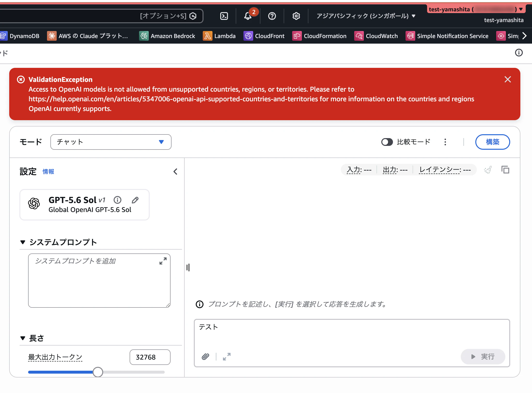Click the 最大出力トークン value field 32768
The width and height of the screenshot is (532, 393).
pyautogui.click(x=150, y=357)
